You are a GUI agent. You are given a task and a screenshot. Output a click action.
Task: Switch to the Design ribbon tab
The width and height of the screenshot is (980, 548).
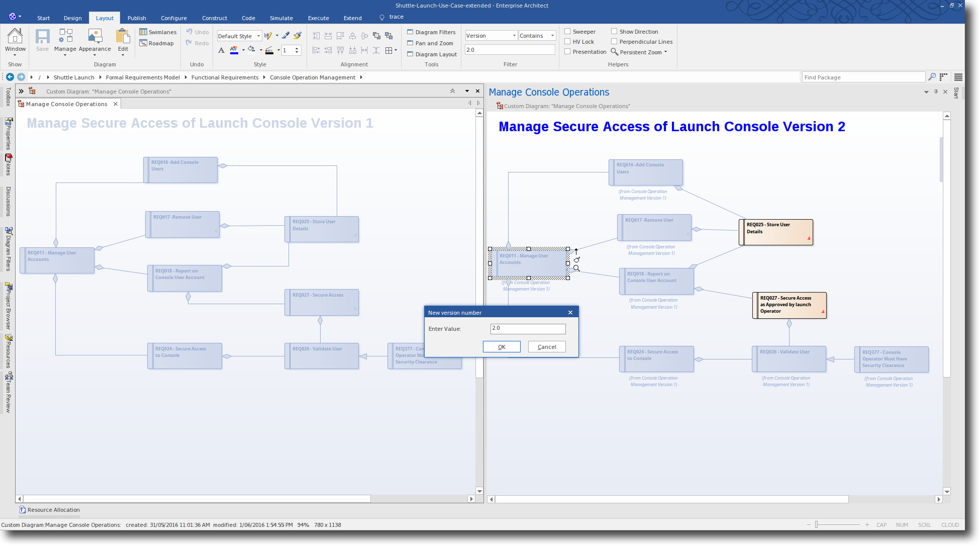tap(72, 18)
